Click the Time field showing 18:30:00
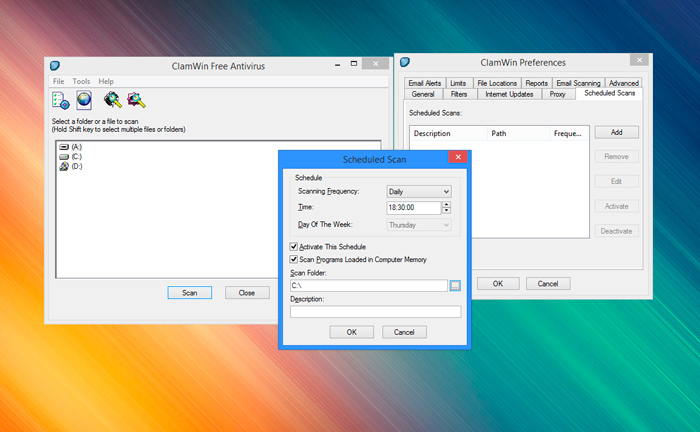The image size is (700, 432). 414,208
